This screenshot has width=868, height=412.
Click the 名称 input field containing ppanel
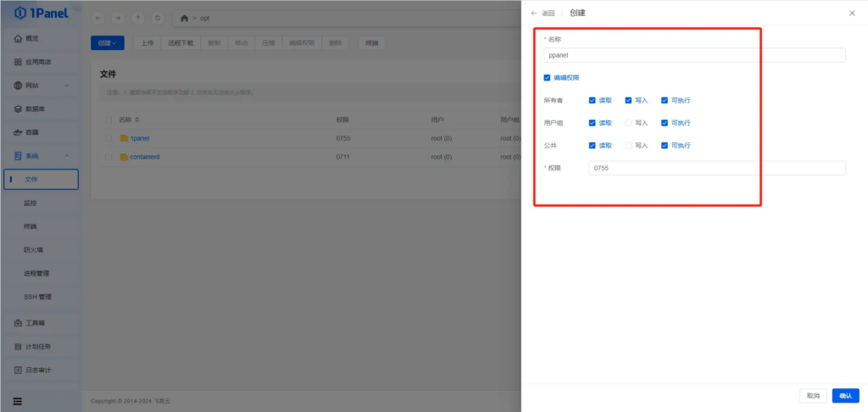[694, 55]
